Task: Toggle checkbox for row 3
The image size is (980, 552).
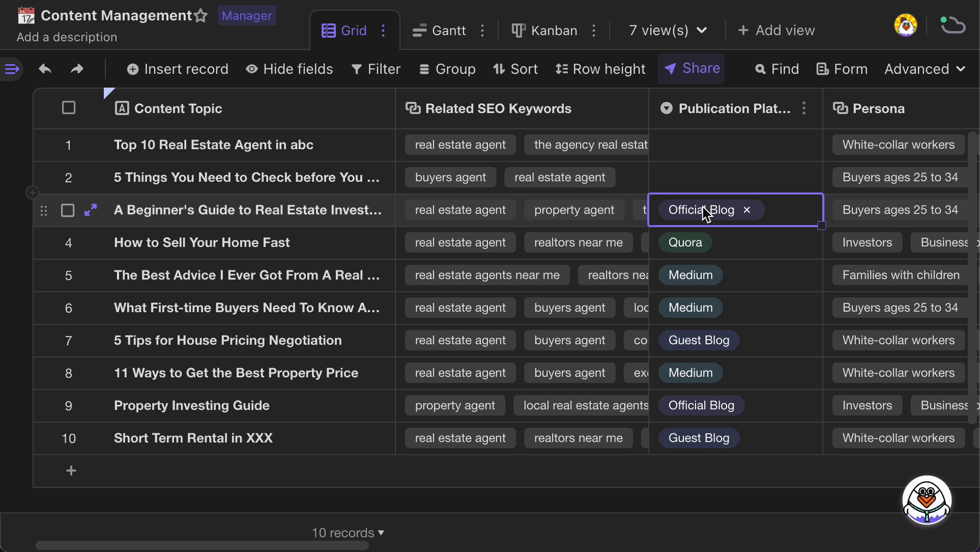Action: 68,210
